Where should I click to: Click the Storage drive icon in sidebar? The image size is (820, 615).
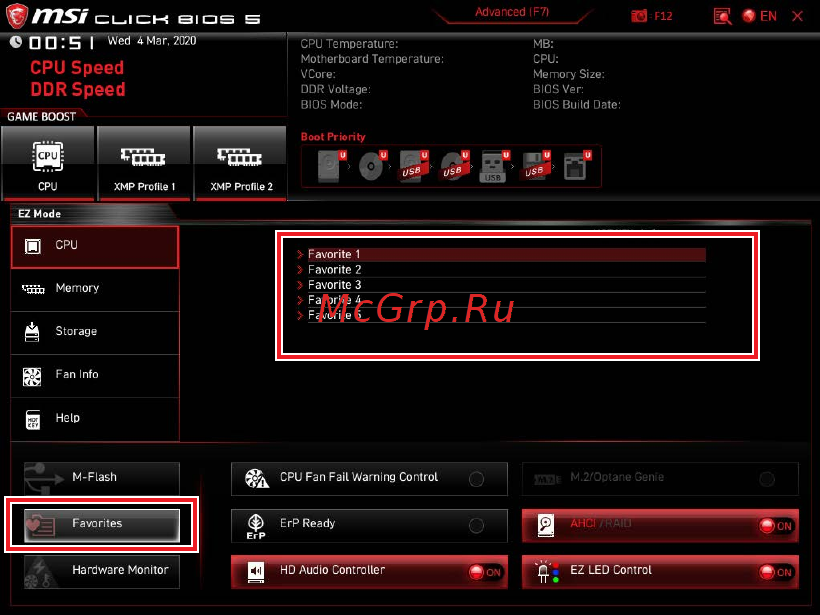[32, 332]
